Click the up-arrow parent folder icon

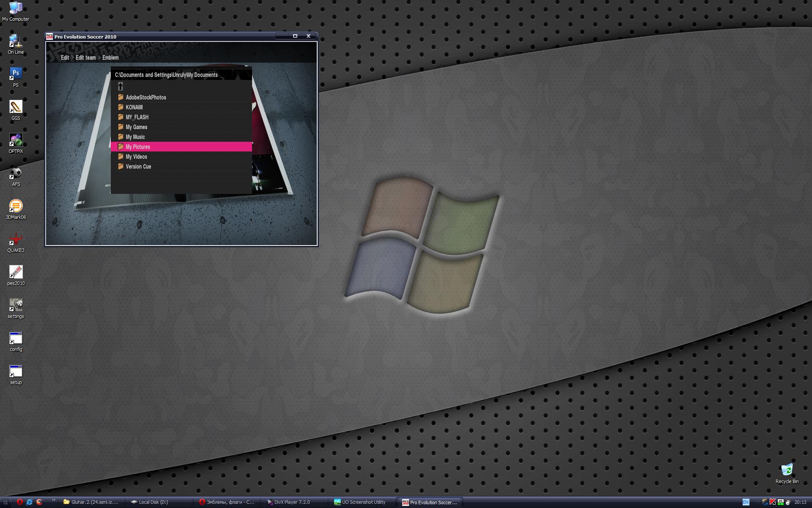click(x=121, y=86)
